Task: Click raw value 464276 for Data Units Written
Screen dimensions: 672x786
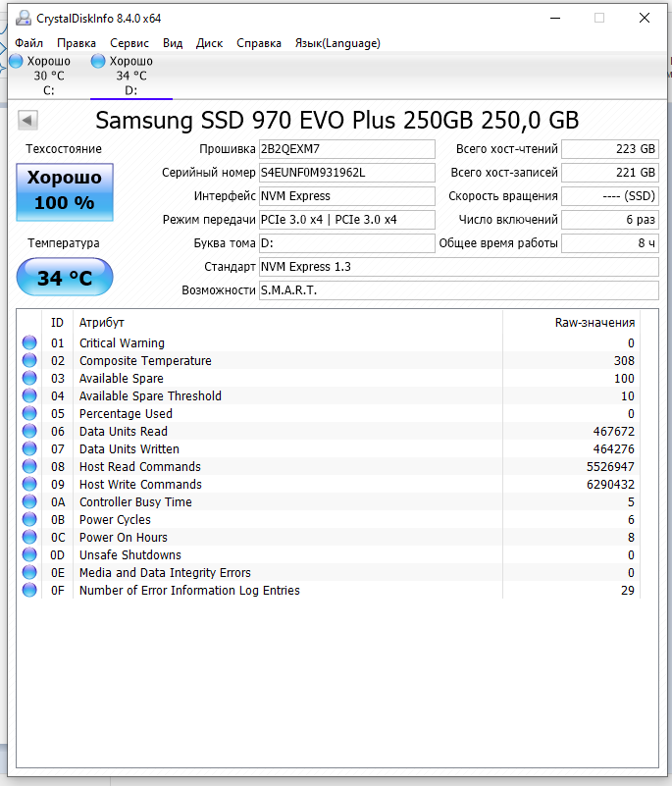Action: point(614,448)
